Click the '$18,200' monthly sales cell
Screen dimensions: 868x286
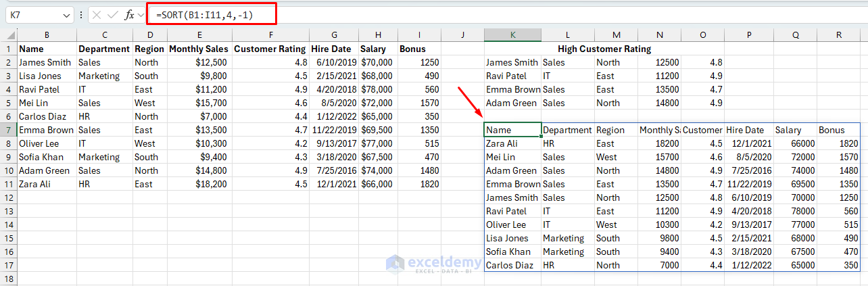tap(199, 184)
